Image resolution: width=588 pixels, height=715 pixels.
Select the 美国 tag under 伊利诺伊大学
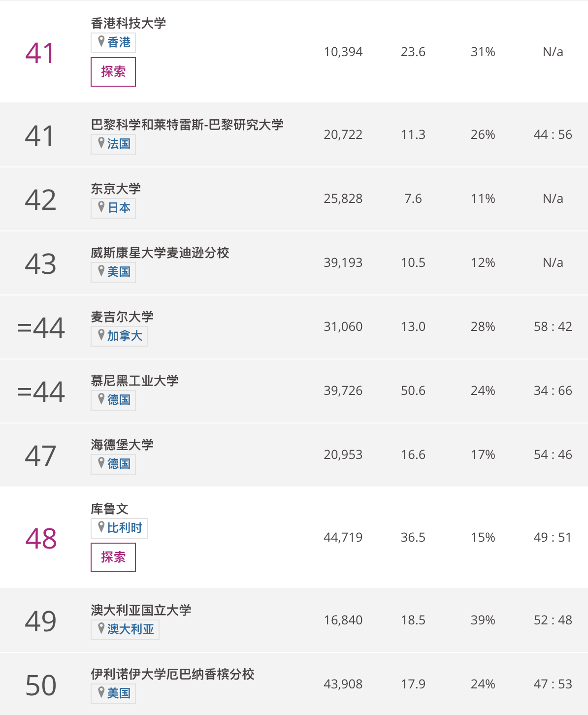tap(113, 693)
